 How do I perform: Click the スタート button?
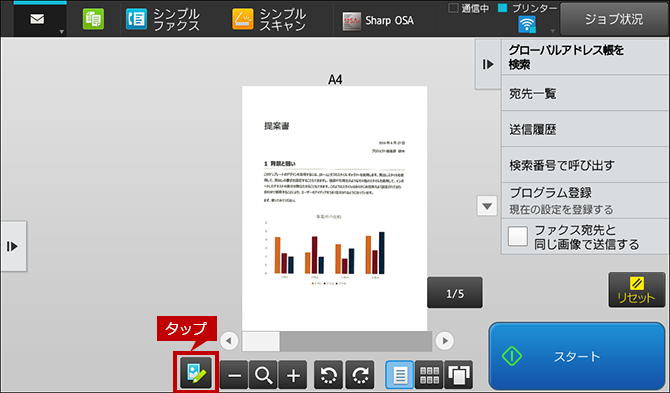[577, 356]
